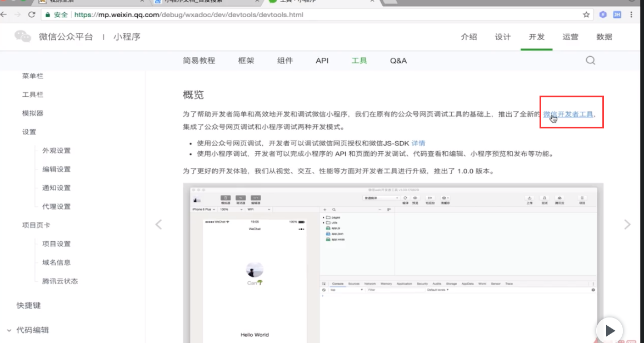Click the green secure lock icon
This screenshot has height=343, width=644.
[x=48, y=15]
